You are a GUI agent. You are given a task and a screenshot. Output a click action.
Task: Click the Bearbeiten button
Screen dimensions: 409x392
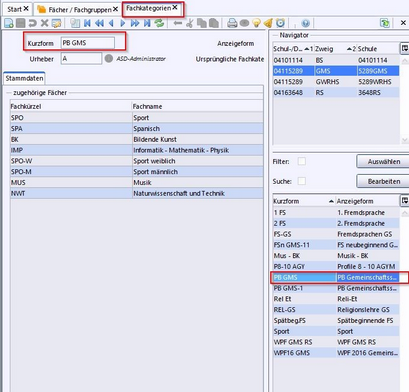pyautogui.click(x=384, y=181)
